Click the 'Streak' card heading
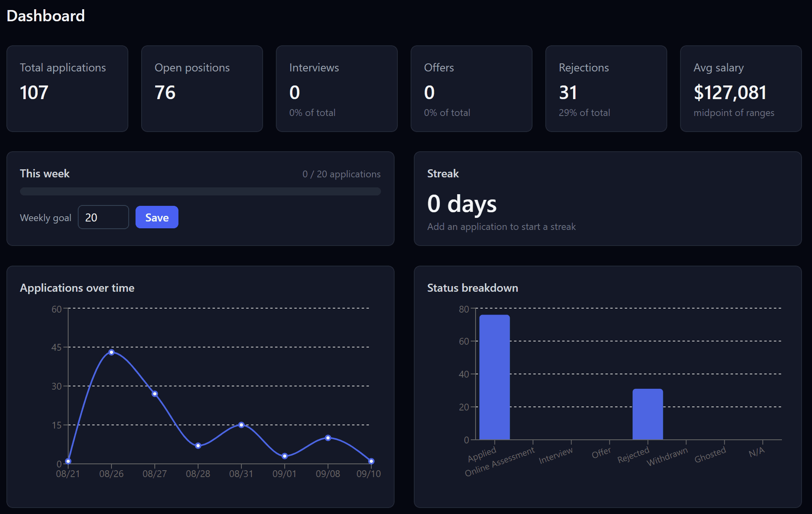 coord(443,173)
